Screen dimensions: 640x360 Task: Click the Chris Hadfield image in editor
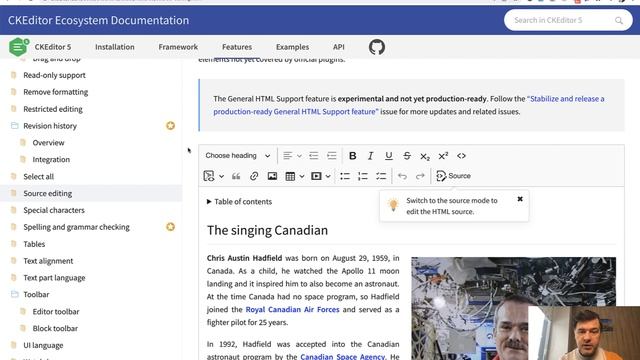point(513,308)
